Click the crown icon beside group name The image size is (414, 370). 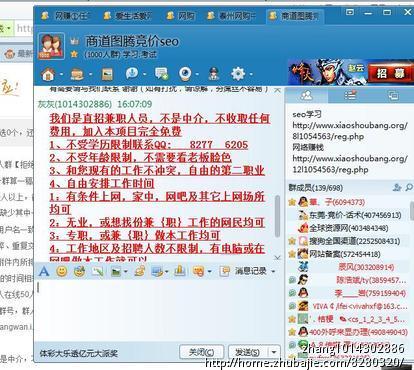(x=75, y=41)
